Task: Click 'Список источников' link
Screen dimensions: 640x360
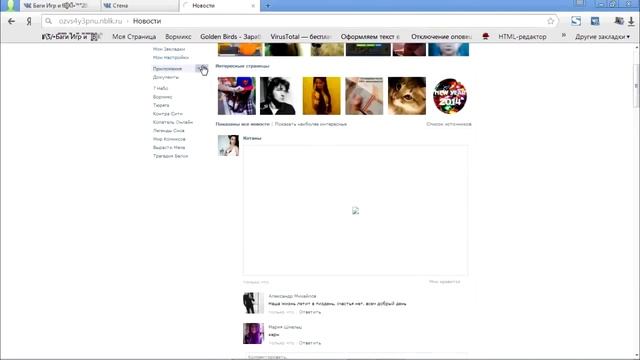Action: [x=449, y=124]
